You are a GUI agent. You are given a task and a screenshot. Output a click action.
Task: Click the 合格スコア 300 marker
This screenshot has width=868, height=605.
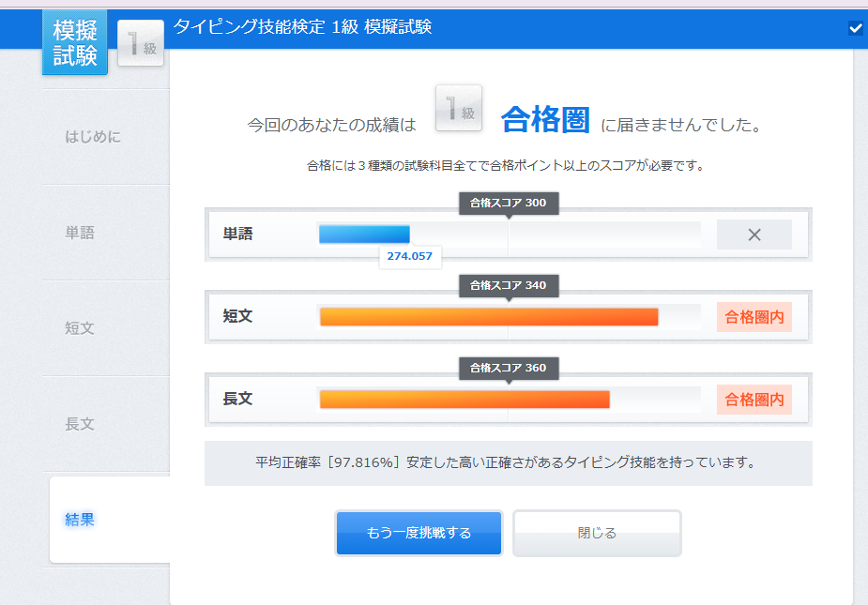coord(509,204)
